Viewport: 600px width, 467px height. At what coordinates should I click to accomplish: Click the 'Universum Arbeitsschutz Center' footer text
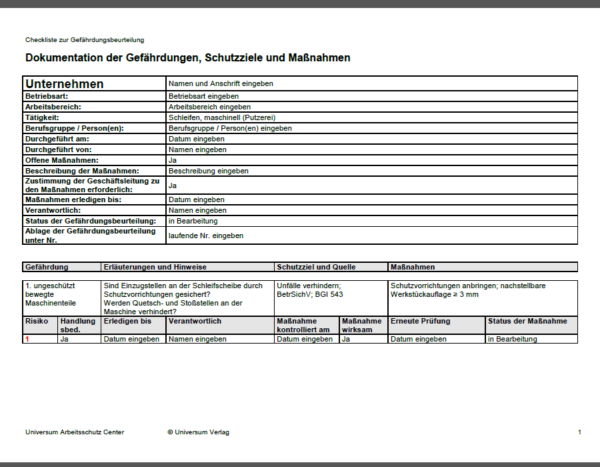75,432
